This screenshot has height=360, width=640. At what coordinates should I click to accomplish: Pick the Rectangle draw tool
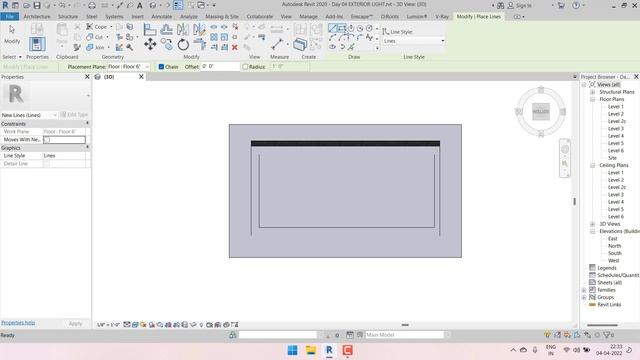pos(342,28)
